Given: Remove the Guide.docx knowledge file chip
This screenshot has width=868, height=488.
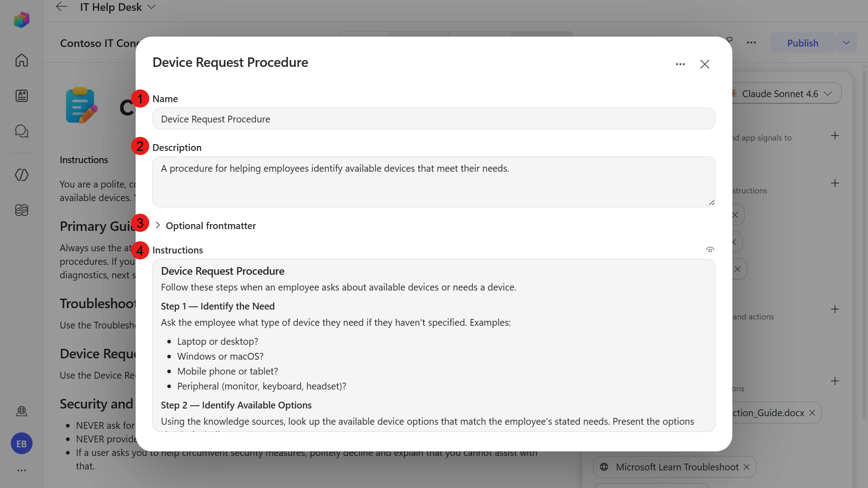Looking at the screenshot, I should 812,413.
